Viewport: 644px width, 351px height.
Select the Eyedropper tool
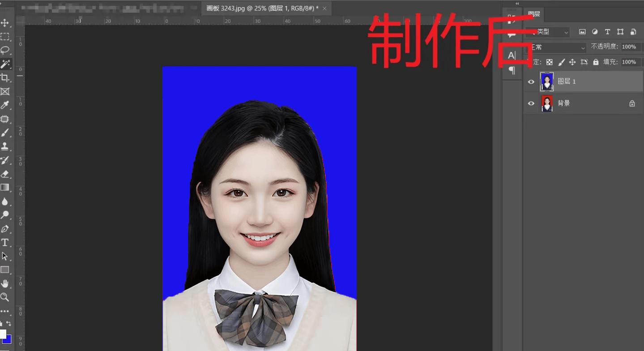(x=6, y=105)
